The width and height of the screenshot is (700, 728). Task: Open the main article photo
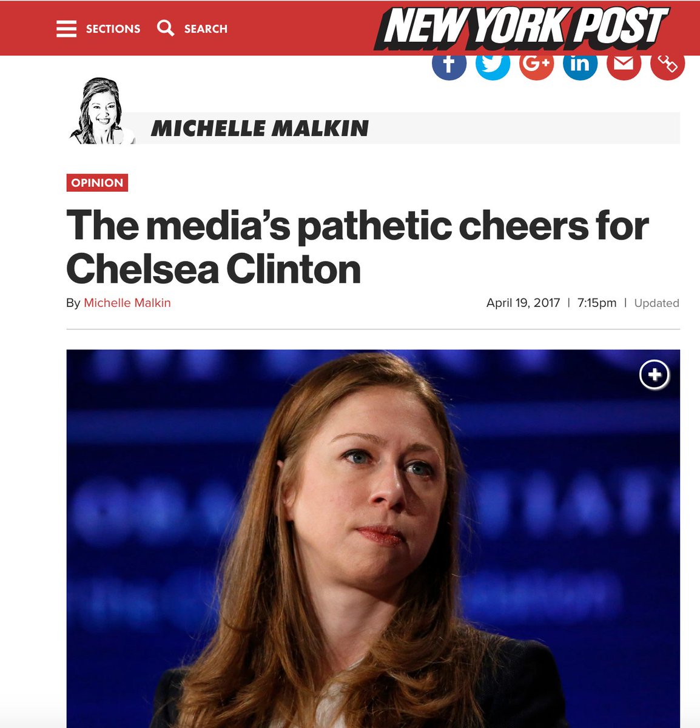tap(373, 539)
